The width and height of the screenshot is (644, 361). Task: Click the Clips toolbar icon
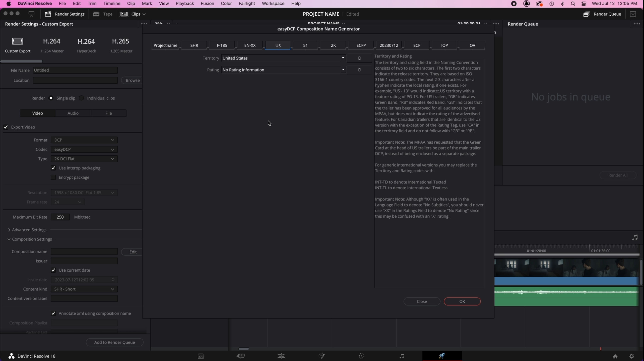click(124, 14)
